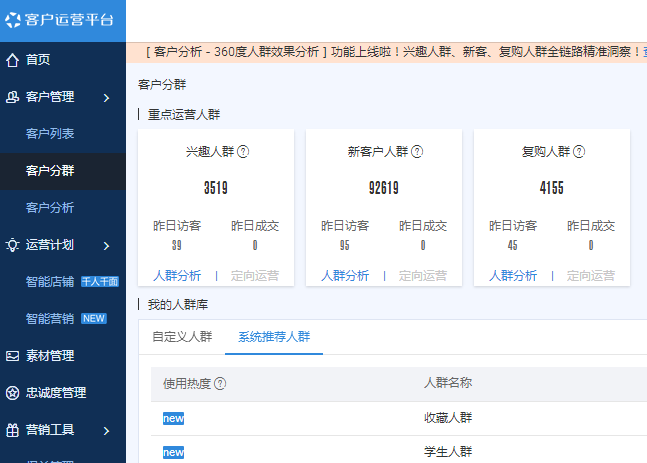The height and width of the screenshot is (463, 647).
Task: Expand the 营销工具 menu chevron
Action: pos(106,431)
